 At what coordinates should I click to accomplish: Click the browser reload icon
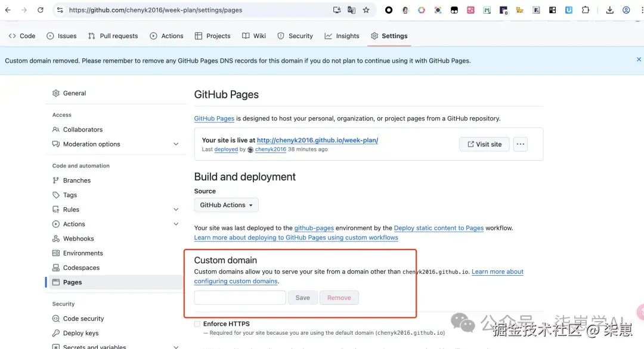point(41,10)
